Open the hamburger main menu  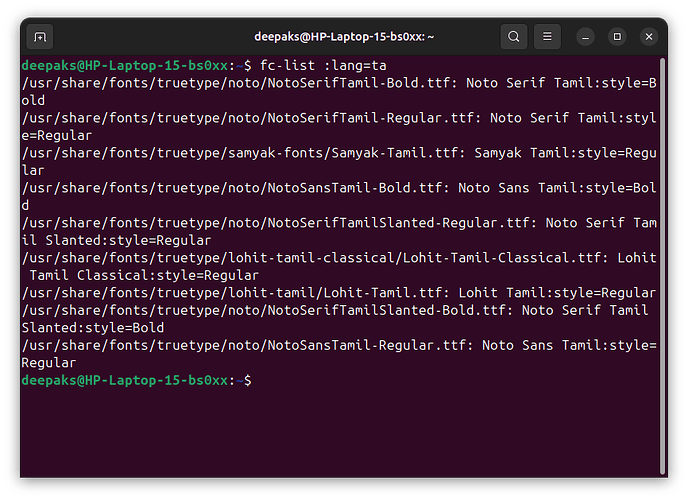[547, 37]
